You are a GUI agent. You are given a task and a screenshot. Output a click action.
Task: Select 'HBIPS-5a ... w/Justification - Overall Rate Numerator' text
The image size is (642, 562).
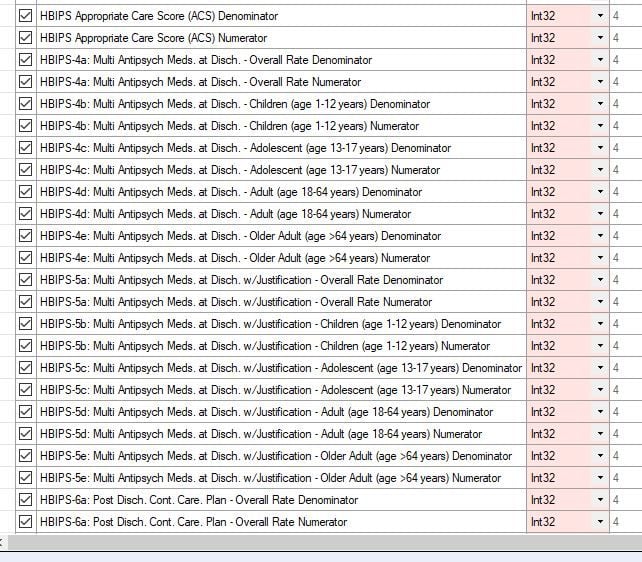pyautogui.click(x=236, y=302)
